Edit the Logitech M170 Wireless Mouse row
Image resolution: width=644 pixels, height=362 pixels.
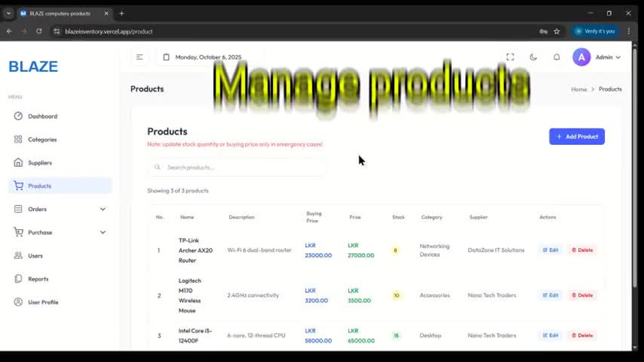(x=551, y=295)
